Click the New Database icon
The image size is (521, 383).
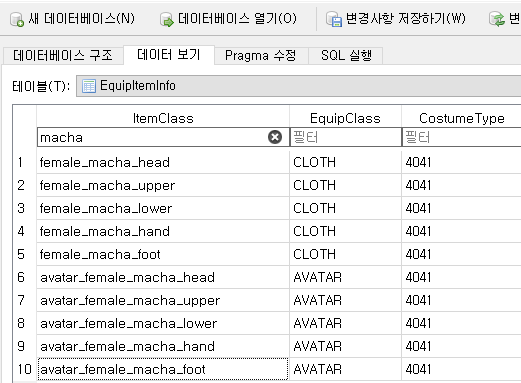[17, 19]
